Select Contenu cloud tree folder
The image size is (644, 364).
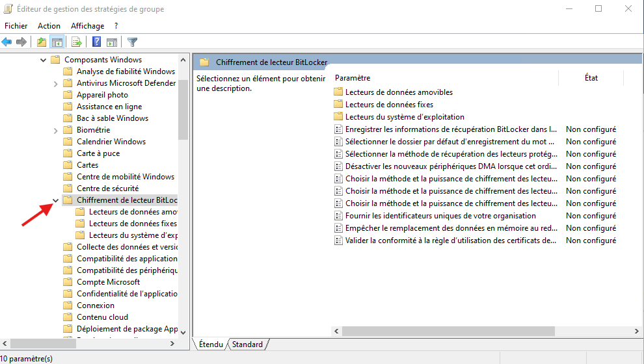(x=102, y=317)
